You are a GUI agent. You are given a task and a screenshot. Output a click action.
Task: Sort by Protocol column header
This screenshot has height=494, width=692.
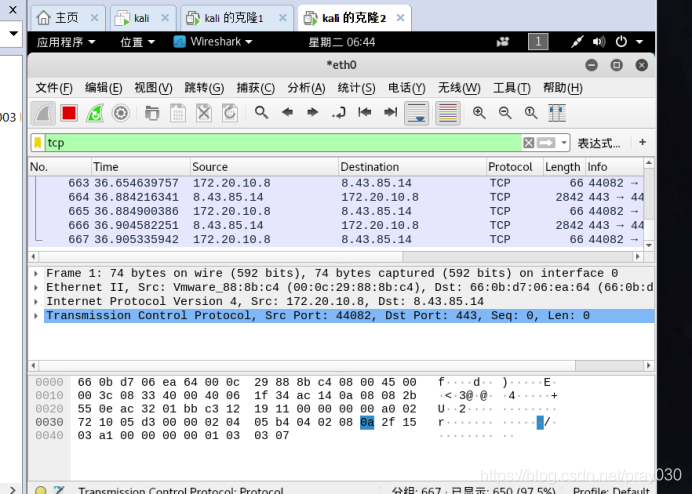pos(515,167)
